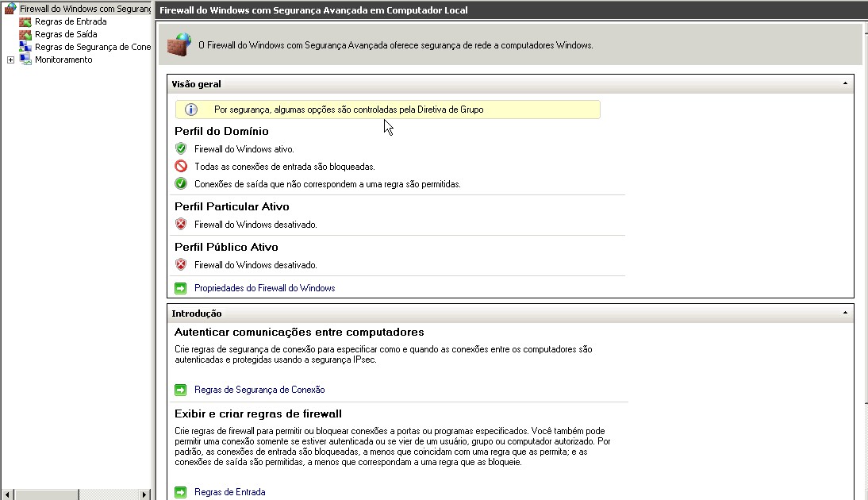This screenshot has width=868, height=500.
Task: Click the tree pane scroll left arrow
Action: 7,494
